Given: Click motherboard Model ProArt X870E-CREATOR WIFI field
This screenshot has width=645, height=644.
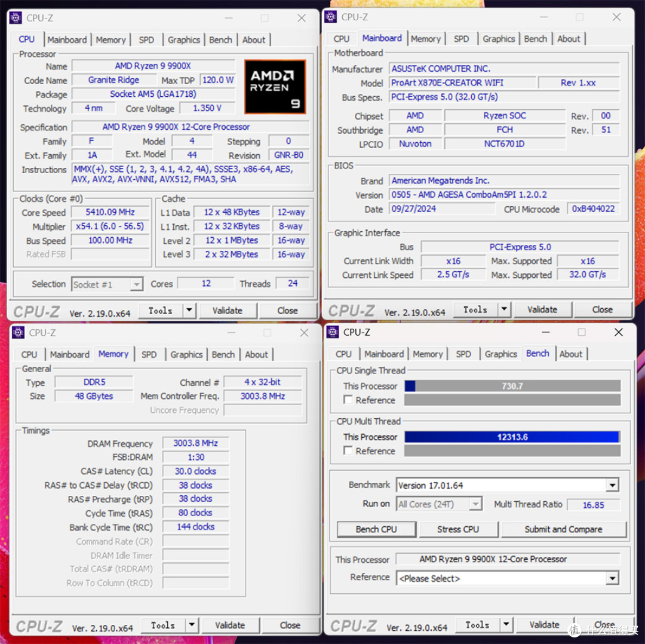Looking at the screenshot, I should point(462,82).
